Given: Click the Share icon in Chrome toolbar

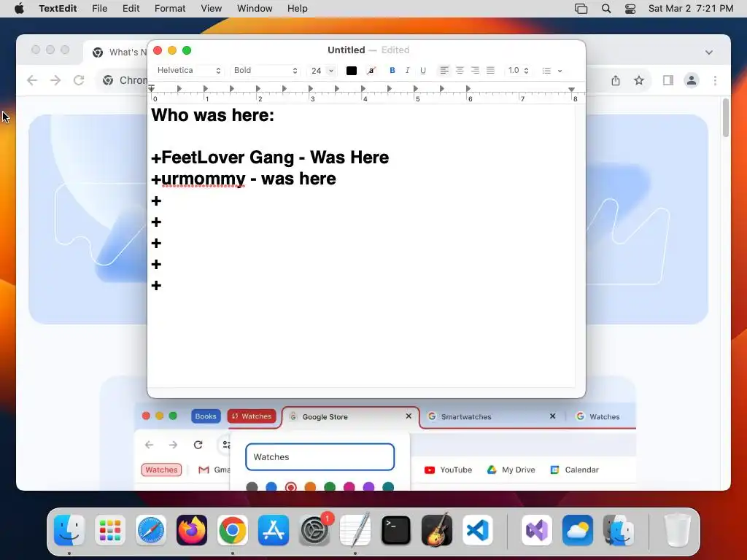Looking at the screenshot, I should point(616,80).
